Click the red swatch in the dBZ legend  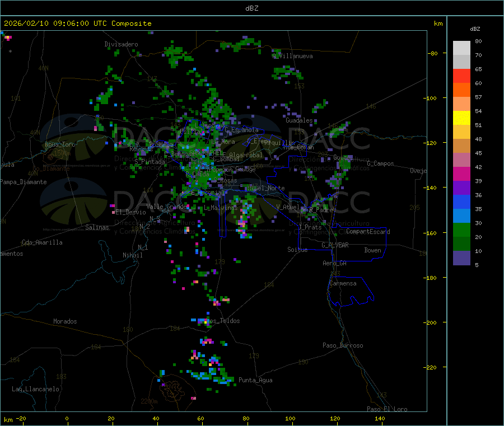tap(461, 76)
